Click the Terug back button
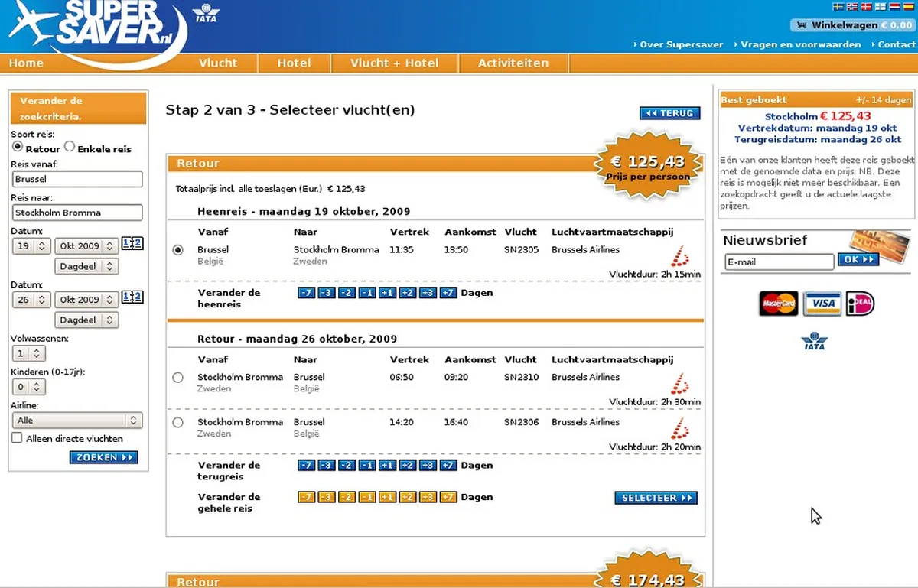918x588 pixels. point(669,113)
